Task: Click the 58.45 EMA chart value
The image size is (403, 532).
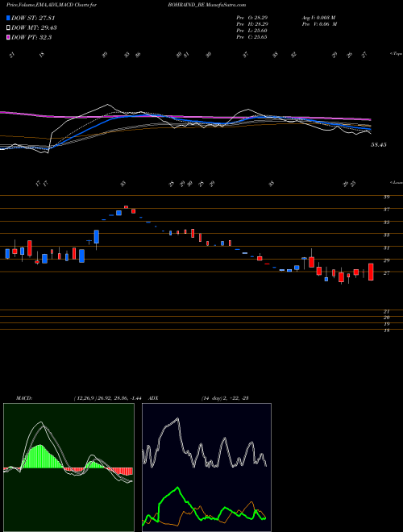Action: [379, 145]
